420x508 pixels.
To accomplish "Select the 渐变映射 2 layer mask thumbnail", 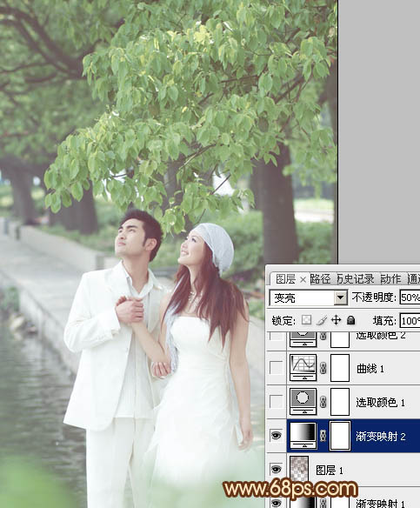I will click(340, 436).
